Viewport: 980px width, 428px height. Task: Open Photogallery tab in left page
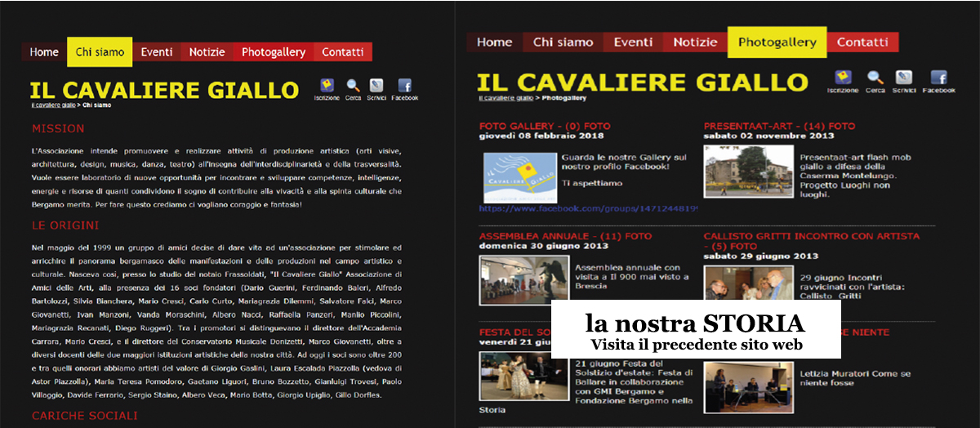coord(274,52)
